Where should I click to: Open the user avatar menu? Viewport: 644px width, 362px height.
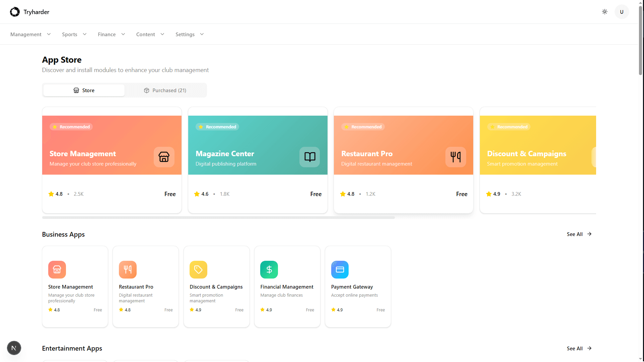[x=622, y=12]
